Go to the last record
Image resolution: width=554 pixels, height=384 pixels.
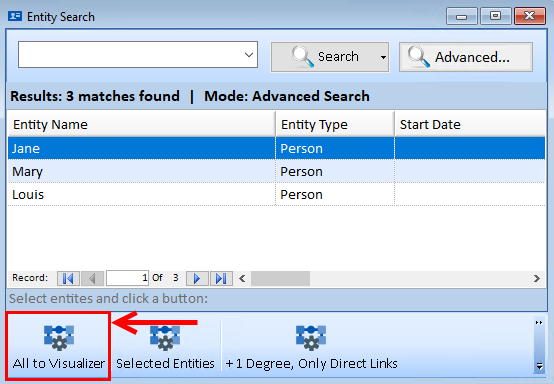click(221, 278)
